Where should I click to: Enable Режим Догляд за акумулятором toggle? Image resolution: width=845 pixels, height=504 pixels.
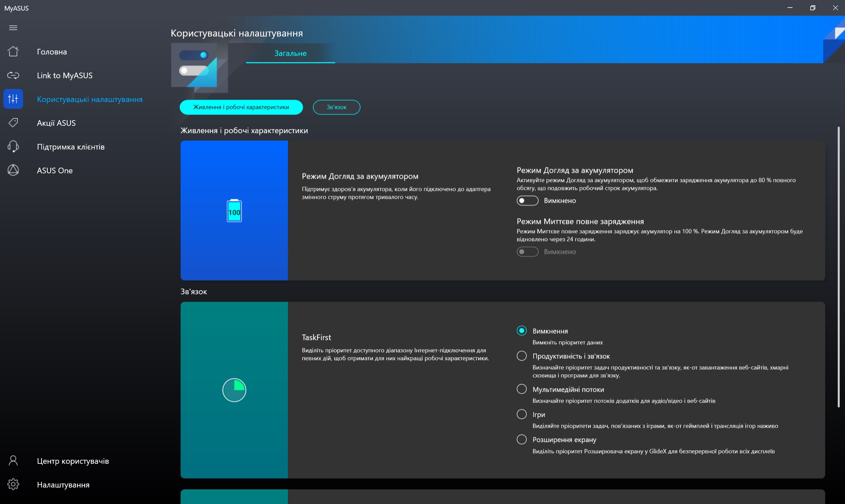coord(527,201)
